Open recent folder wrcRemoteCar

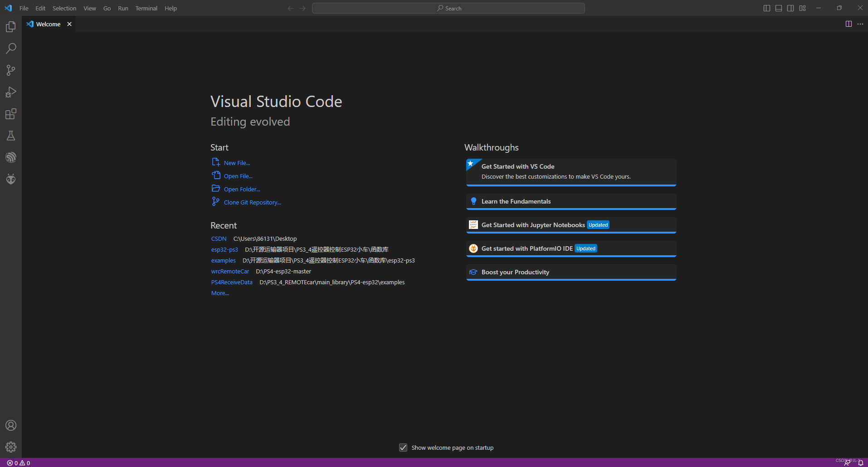click(230, 272)
